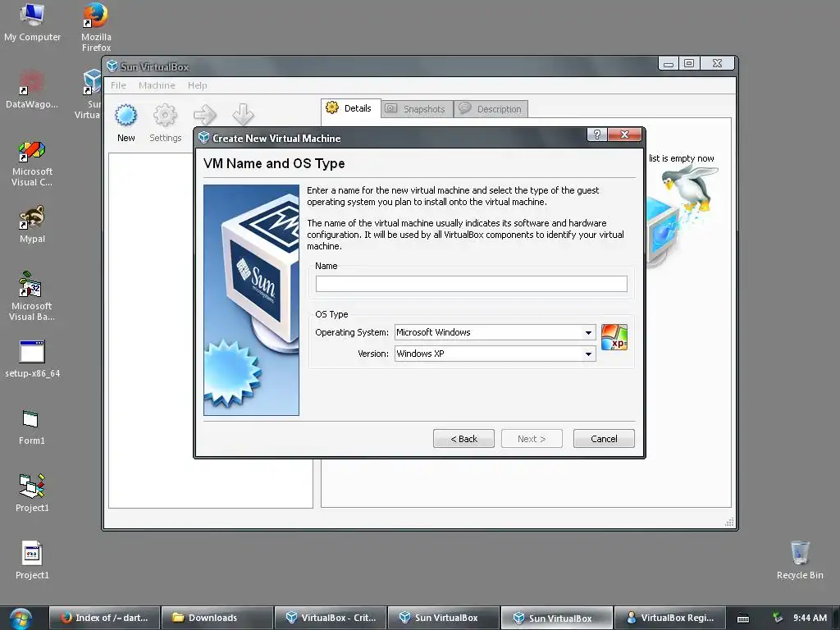This screenshot has height=630, width=840.
Task: Switch to the Snapshots tab
Action: 417,109
